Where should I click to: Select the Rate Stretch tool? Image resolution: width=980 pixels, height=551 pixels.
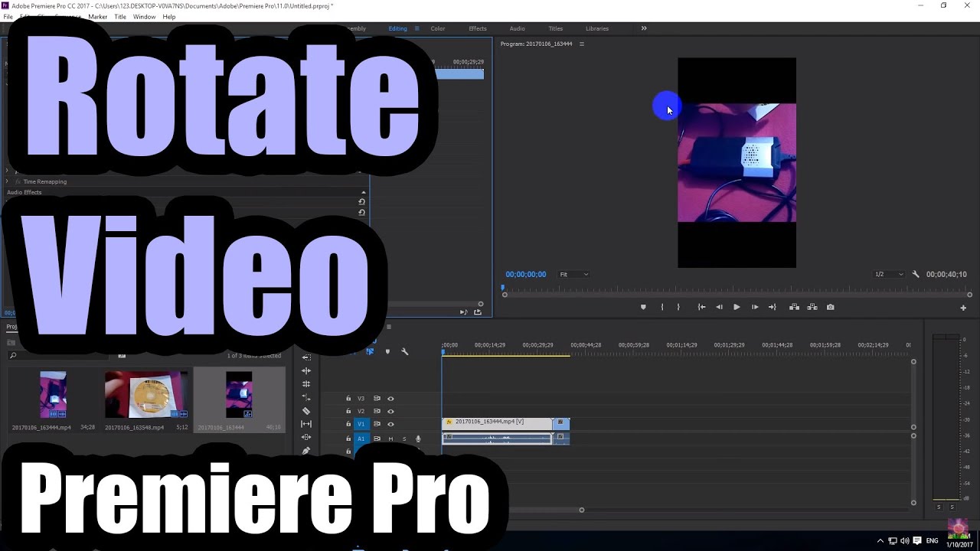[x=306, y=398]
